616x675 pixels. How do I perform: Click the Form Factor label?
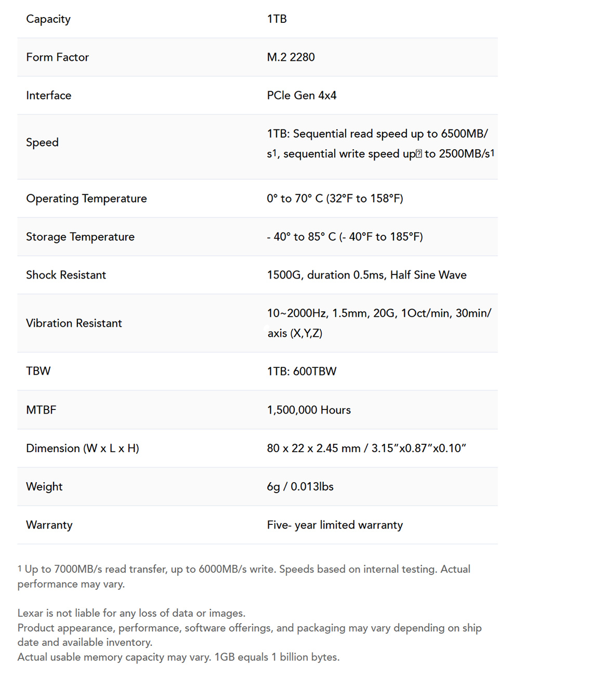click(x=57, y=57)
